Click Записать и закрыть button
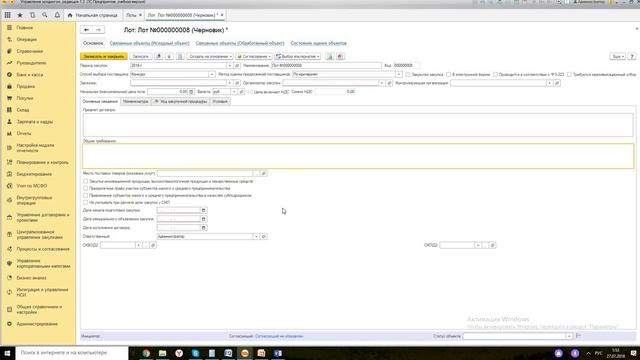The width and height of the screenshot is (640, 360). coord(104,56)
